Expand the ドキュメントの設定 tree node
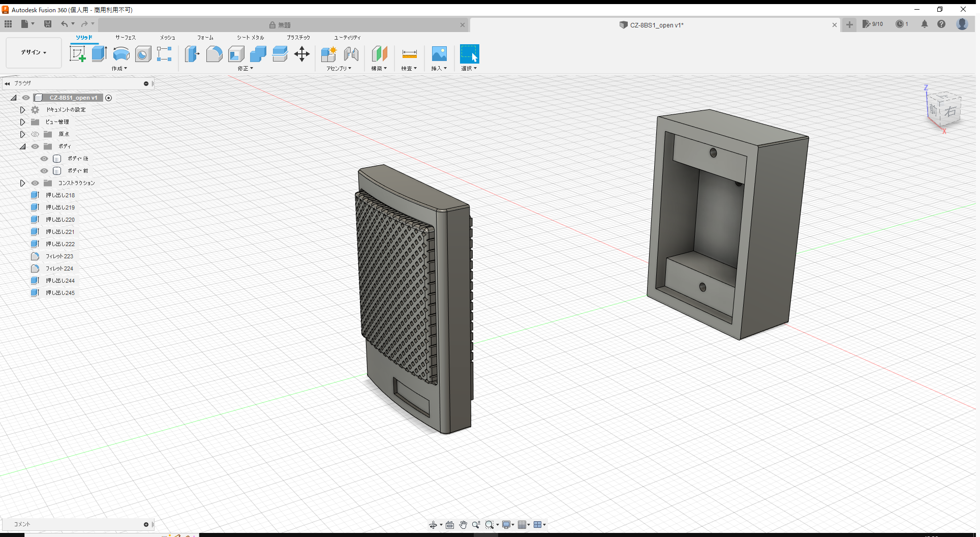 click(x=22, y=109)
